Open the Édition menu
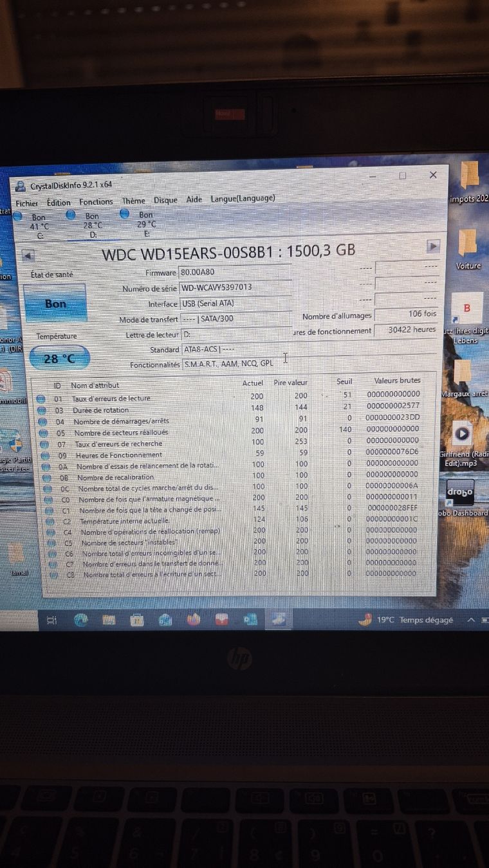This screenshot has width=489, height=868. click(59, 202)
